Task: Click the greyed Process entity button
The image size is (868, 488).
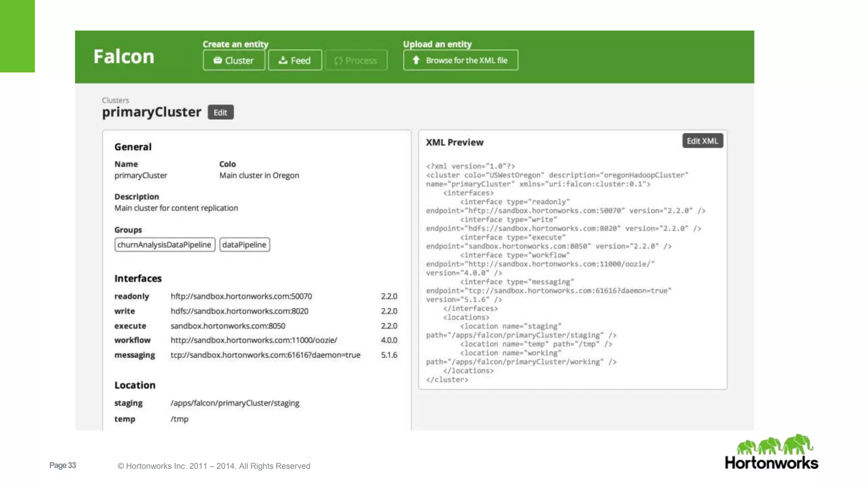Action: click(x=356, y=60)
